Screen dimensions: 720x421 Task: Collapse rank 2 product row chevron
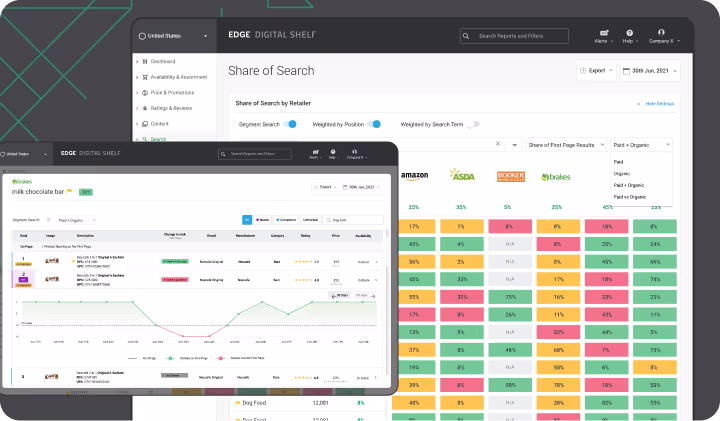pos(376,280)
